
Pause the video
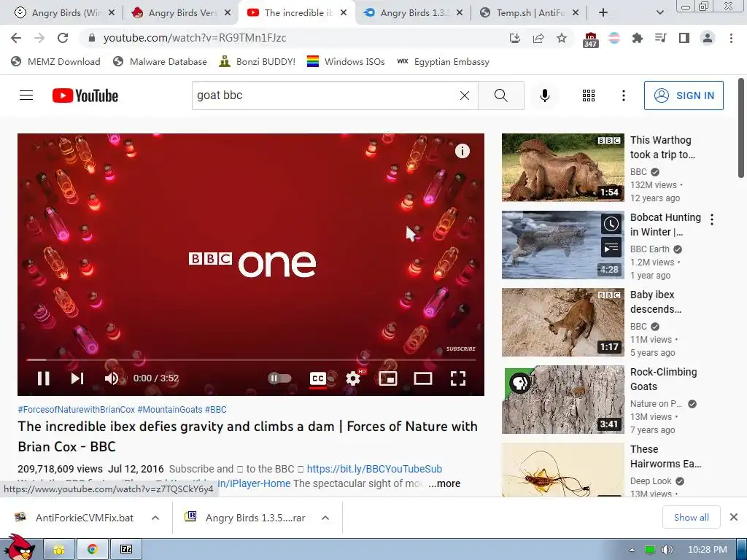[43, 378]
